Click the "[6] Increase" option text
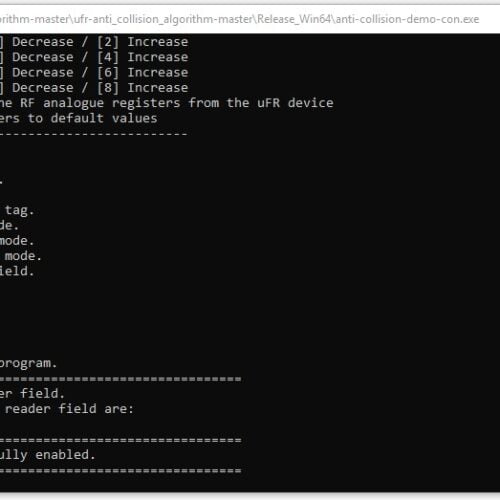 (x=143, y=73)
